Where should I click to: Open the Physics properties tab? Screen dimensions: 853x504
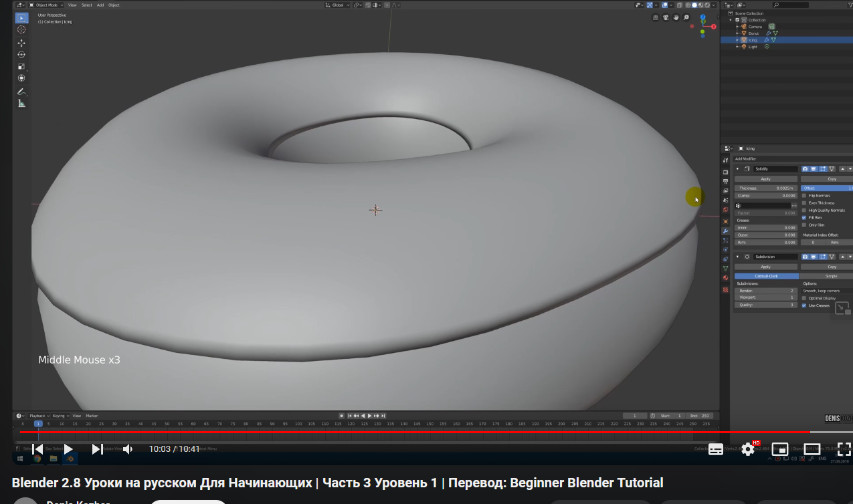[725, 250]
